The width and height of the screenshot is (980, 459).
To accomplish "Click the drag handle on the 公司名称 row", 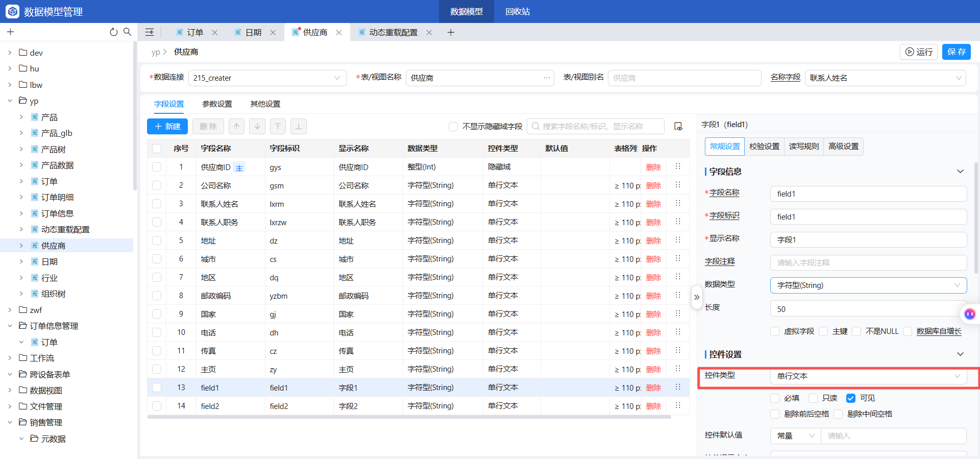I will tap(678, 185).
